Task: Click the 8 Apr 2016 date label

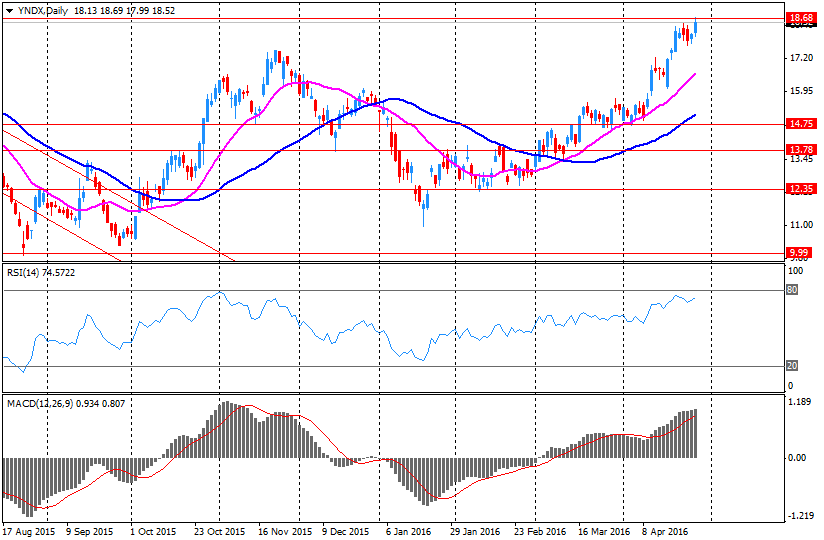Action: pyautogui.click(x=666, y=531)
